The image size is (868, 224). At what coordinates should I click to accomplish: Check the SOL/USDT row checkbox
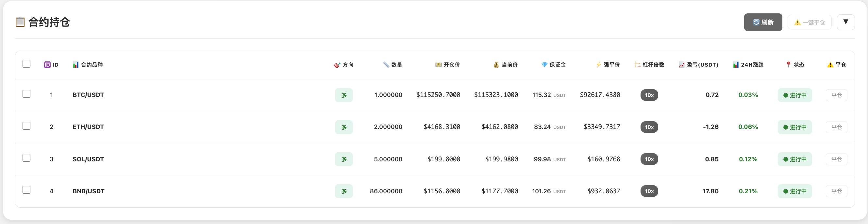click(26, 158)
